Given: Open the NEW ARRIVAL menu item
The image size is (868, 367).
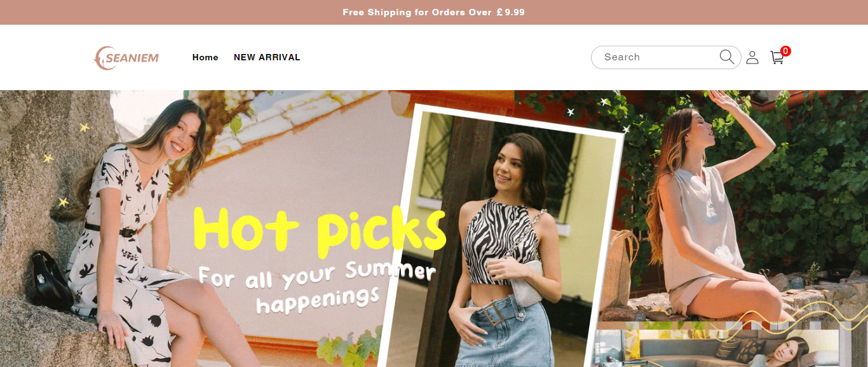Looking at the screenshot, I should click(x=267, y=57).
